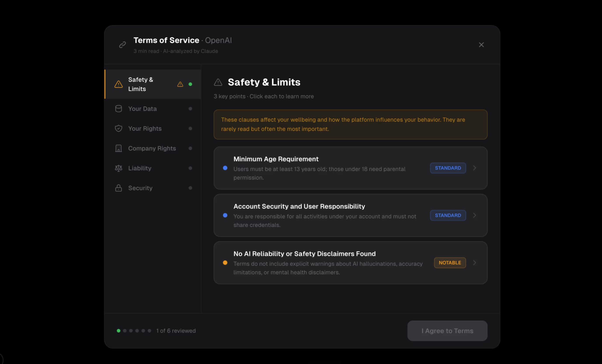Click STANDARD badge on Minimum Age Requirement
Image resolution: width=602 pixels, height=364 pixels.
click(448, 168)
